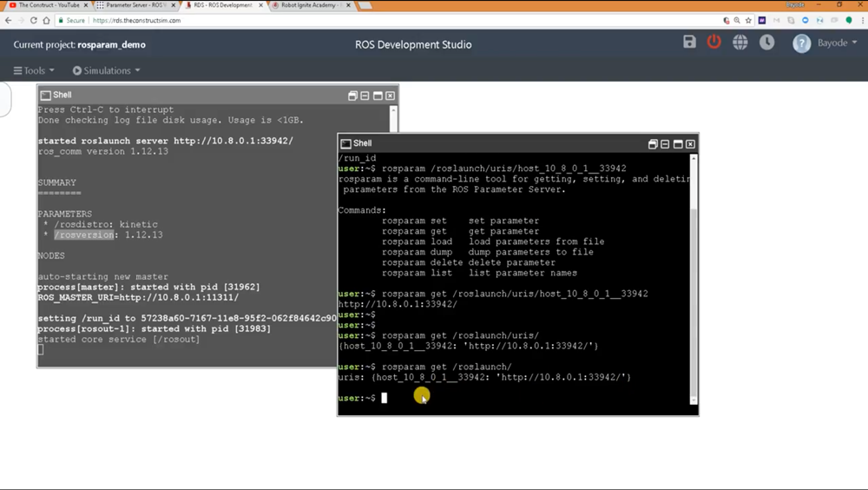
Task: Click the red power shutdown icon
Action: click(714, 42)
